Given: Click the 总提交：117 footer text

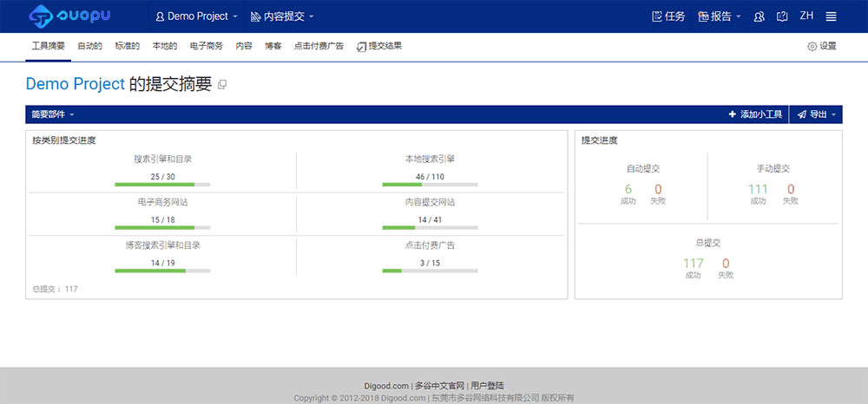Looking at the screenshot, I should 55,289.
